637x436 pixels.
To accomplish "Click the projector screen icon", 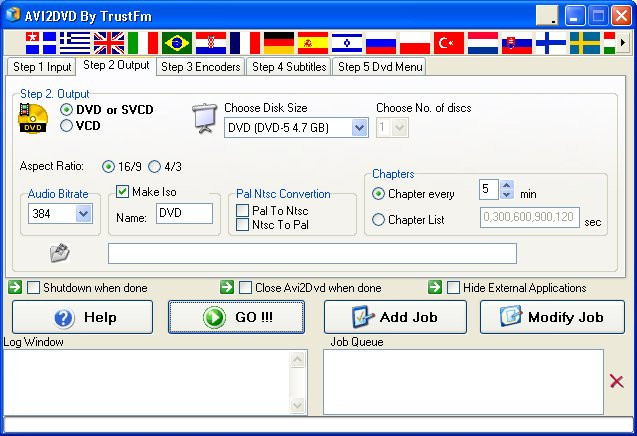I will 204,118.
